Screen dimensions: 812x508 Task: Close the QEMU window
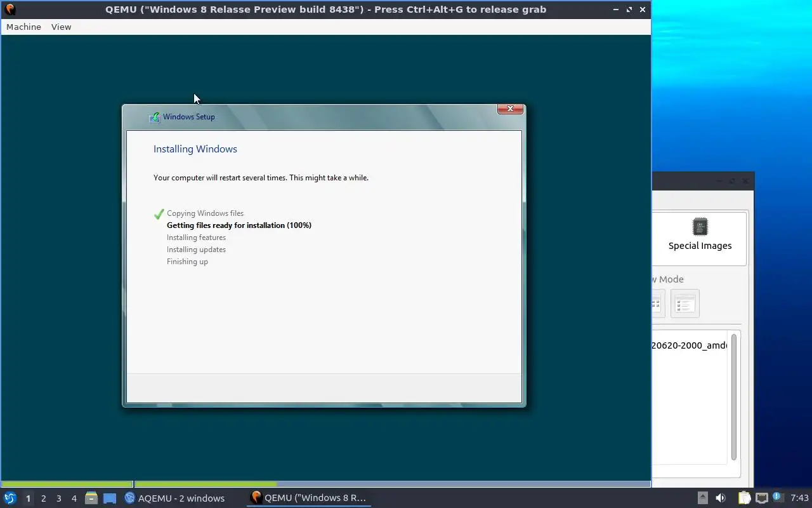pos(643,10)
